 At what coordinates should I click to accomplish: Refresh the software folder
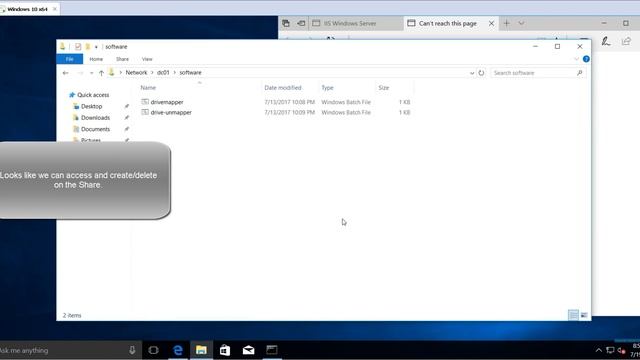(481, 73)
